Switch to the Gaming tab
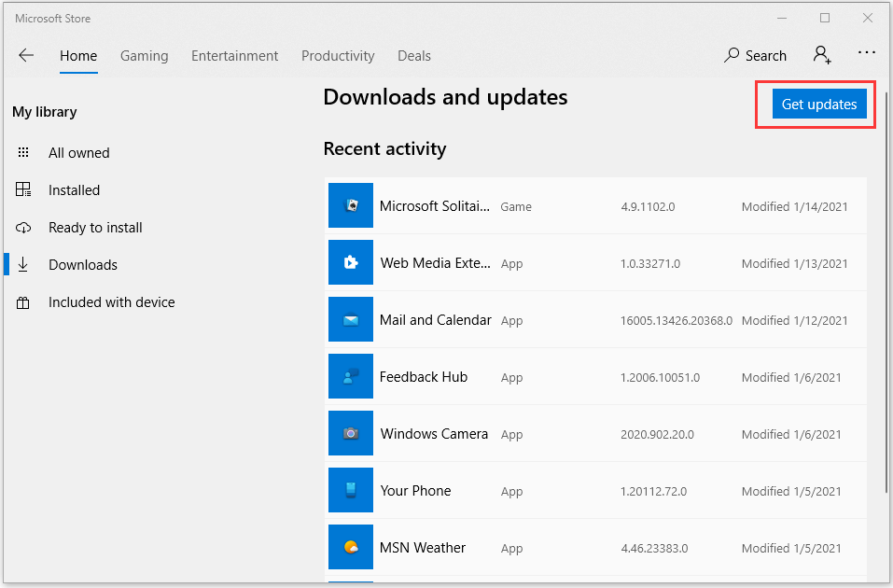 [144, 56]
